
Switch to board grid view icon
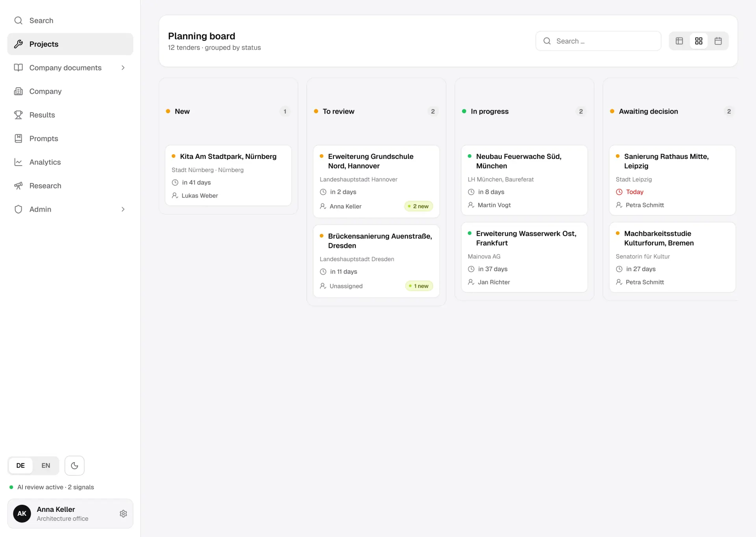pyautogui.click(x=699, y=41)
